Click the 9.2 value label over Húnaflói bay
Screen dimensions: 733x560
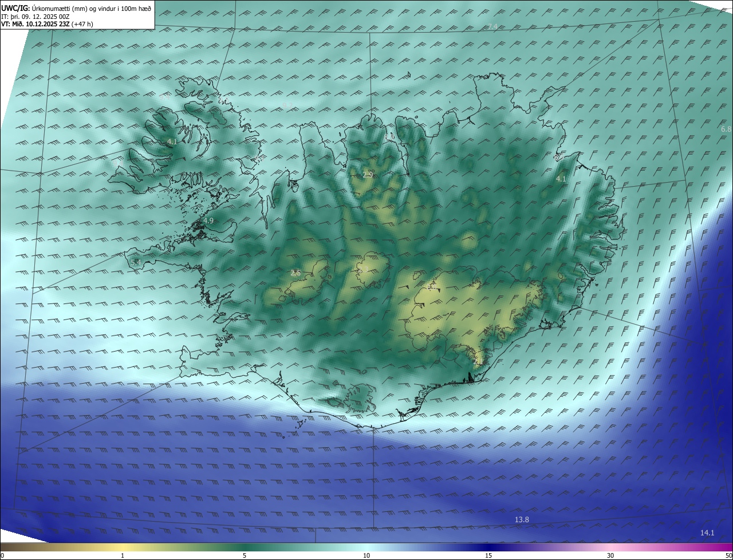287,105
